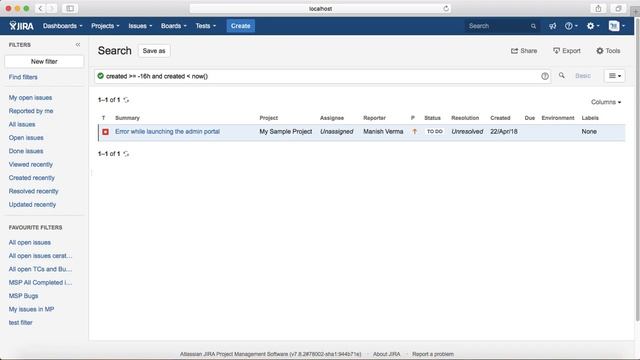The width and height of the screenshot is (640, 360).
Task: Open MSP Bugs favourite filter
Action: pyautogui.click(x=23, y=296)
